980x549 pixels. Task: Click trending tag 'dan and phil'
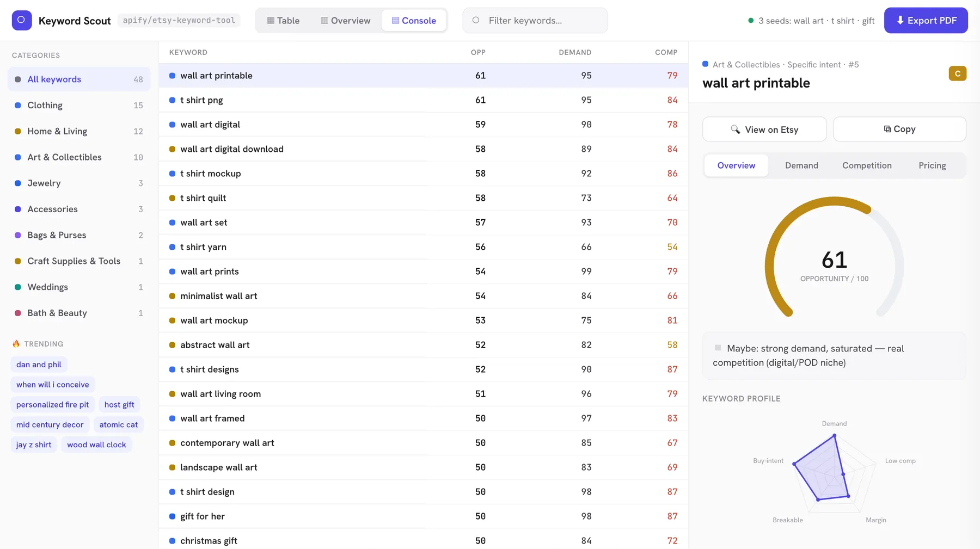pyautogui.click(x=39, y=365)
